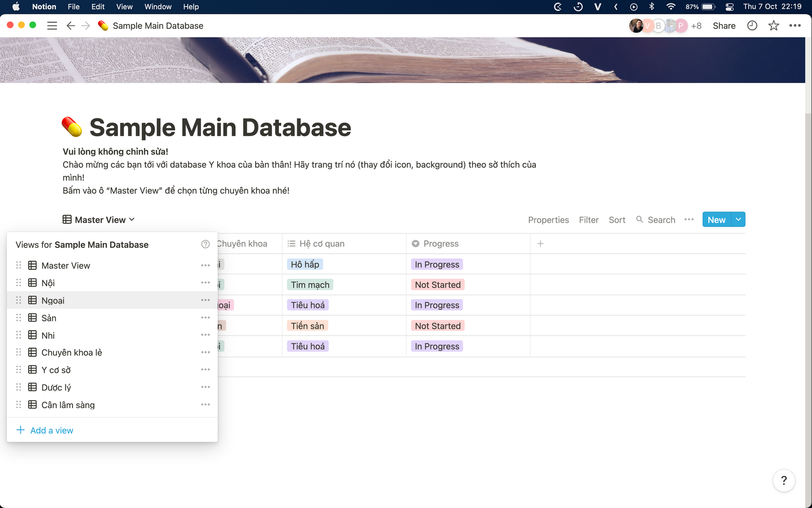Viewport: 812px width, 508px height.
Task: Click the views help question icon
Action: 205,244
